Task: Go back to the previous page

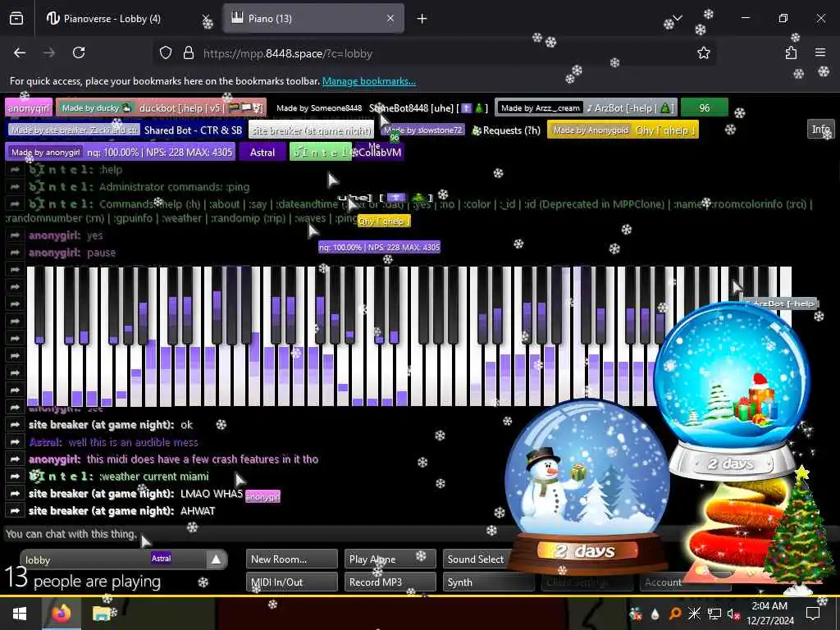Action: click(x=20, y=53)
